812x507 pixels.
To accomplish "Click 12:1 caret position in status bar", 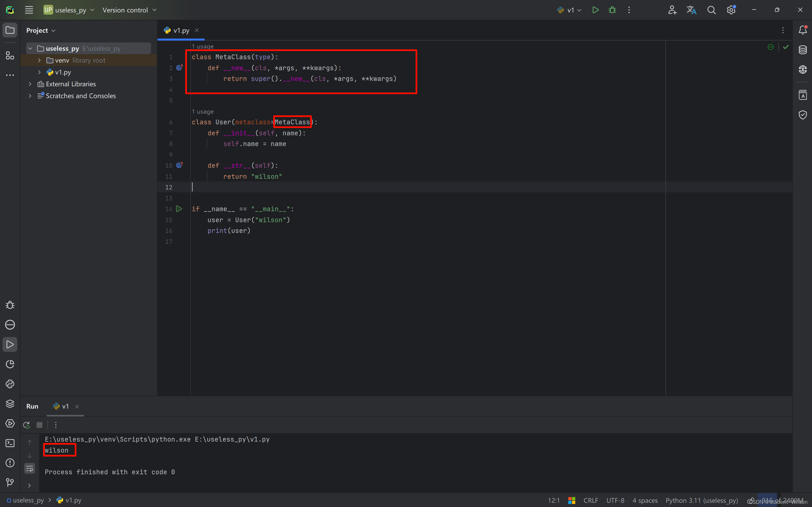I will pos(553,500).
